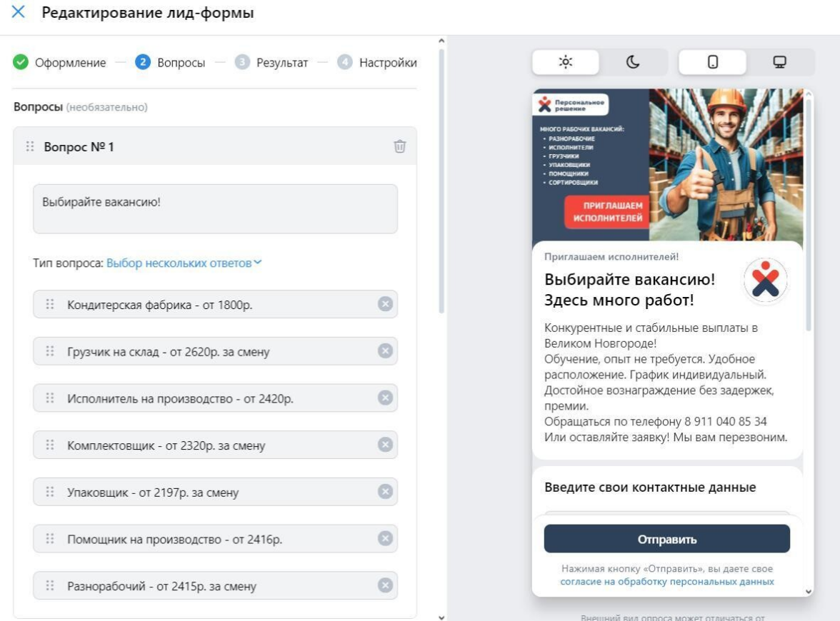840x621 pixels.
Task: Click drag handle beside Вопрос № 1 header
Action: 30,146
